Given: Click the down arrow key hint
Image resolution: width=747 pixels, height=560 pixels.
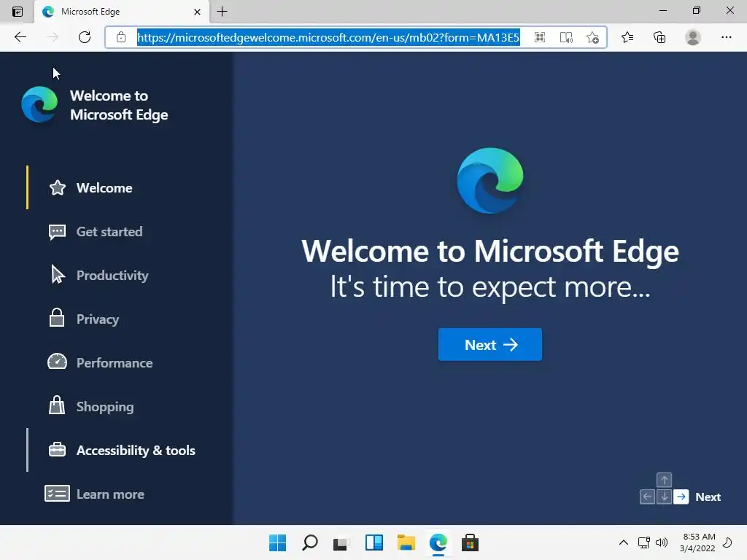Looking at the screenshot, I should tap(664, 497).
